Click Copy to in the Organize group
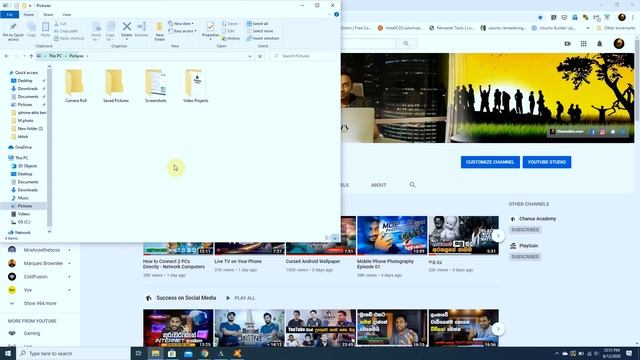 [110, 31]
